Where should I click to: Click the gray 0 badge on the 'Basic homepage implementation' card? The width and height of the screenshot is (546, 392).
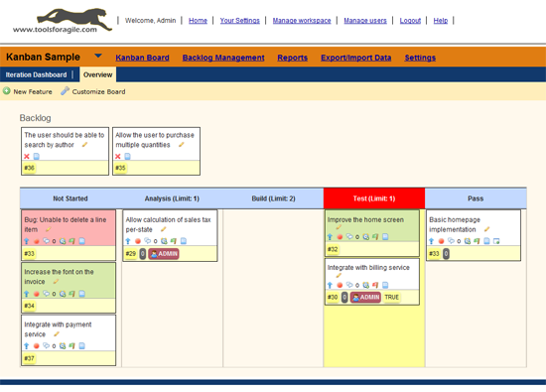tap(446, 254)
